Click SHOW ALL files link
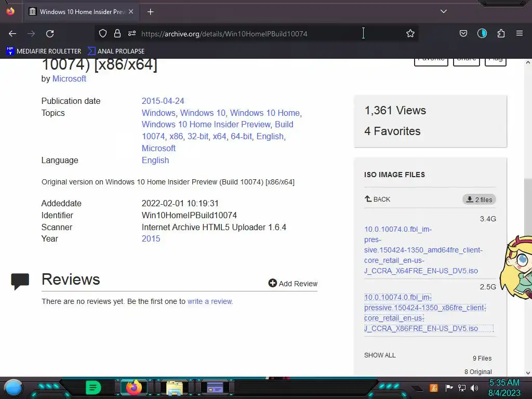 point(380,355)
